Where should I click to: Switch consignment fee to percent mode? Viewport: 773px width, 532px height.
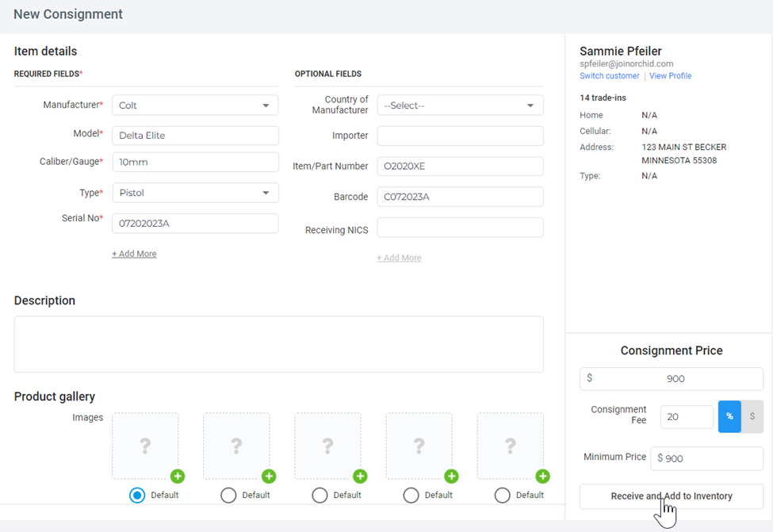click(729, 416)
